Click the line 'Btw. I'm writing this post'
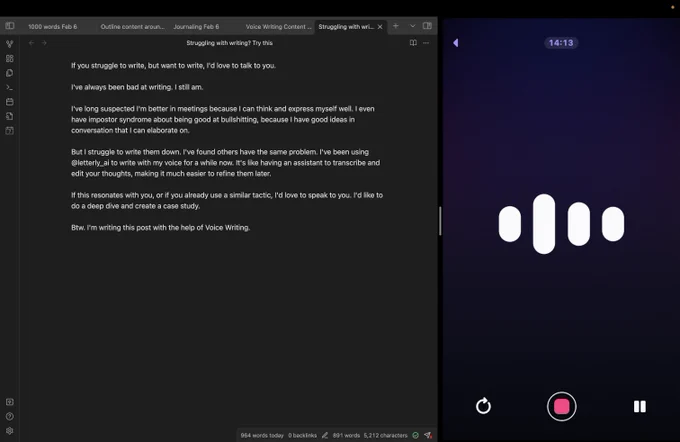 [160, 227]
